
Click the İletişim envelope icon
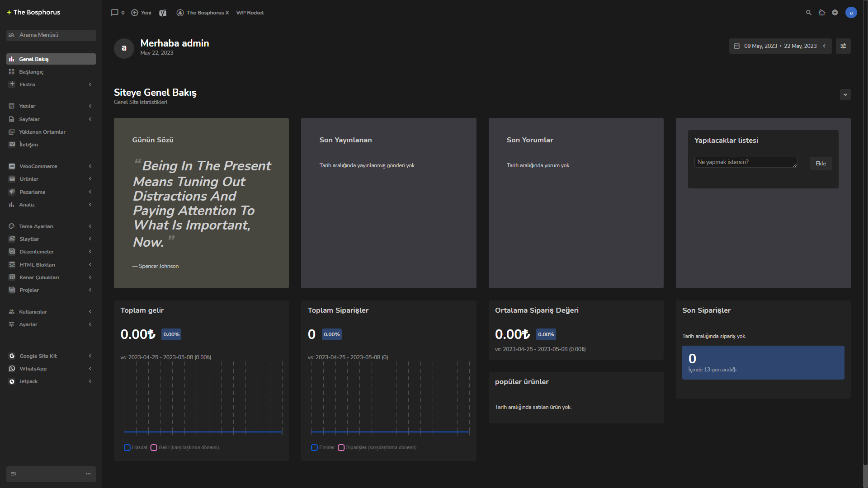pos(12,145)
